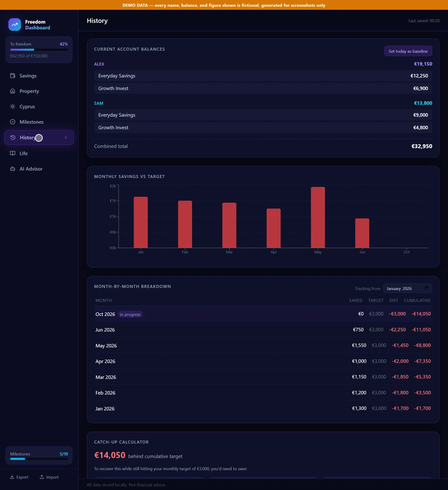Screen dimensions: 448x490
Task: Click Alex's Growth Invest €6,900 row
Action: tap(263, 88)
